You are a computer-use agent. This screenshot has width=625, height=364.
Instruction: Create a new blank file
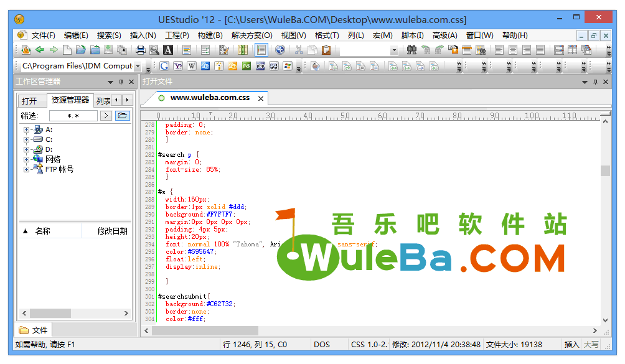tap(67, 50)
